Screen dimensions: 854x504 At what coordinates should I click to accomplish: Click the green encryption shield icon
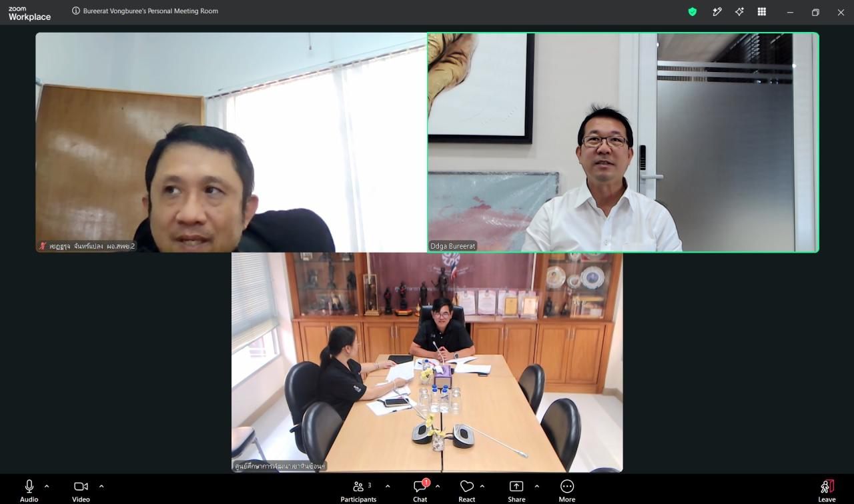[693, 11]
